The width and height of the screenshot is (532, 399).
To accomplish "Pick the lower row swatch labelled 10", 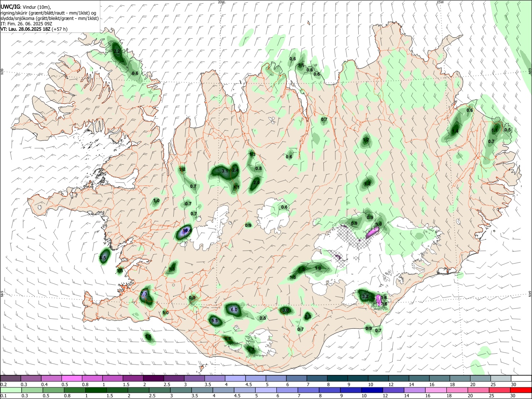I will (372, 390).
